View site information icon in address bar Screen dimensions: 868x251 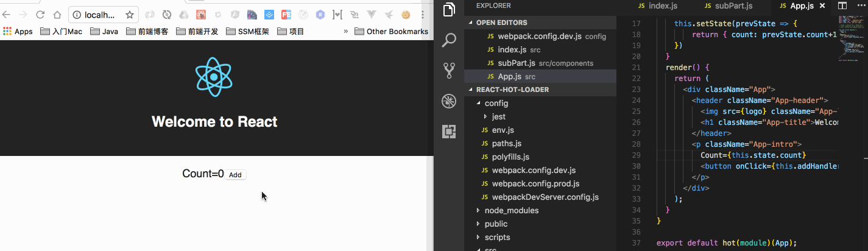pyautogui.click(x=77, y=15)
